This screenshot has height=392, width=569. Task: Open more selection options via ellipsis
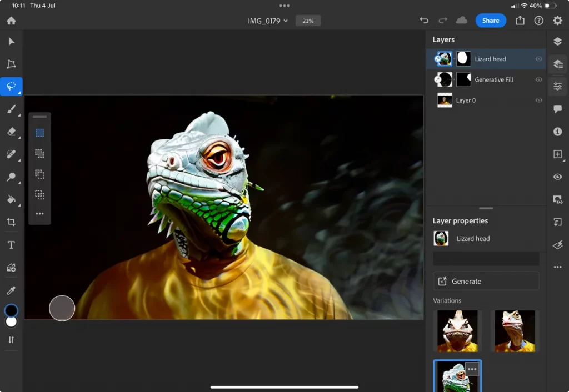coord(39,213)
